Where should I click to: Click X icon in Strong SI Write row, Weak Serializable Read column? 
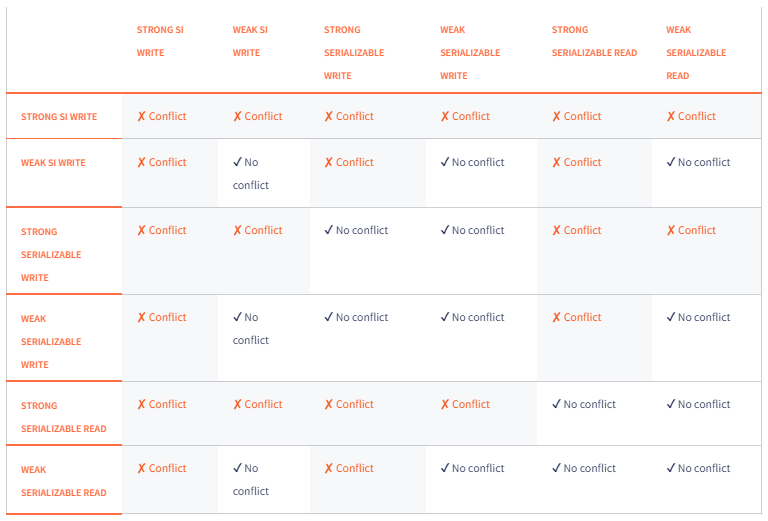tap(671, 117)
